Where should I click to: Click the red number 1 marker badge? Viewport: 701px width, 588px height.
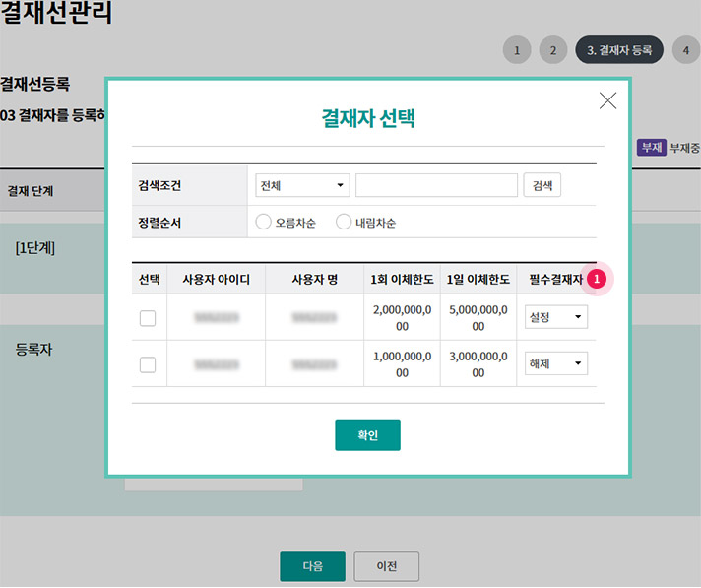[596, 280]
